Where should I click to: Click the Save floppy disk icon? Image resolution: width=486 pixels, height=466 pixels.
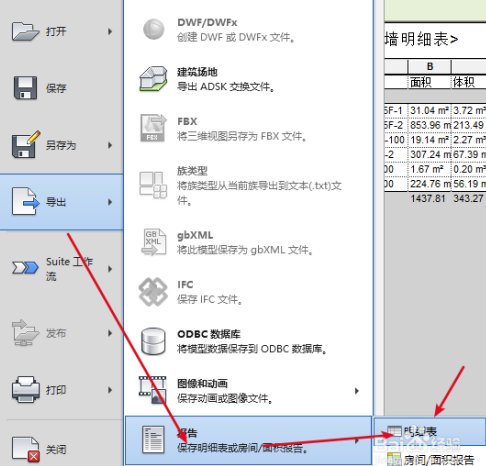click(x=25, y=88)
